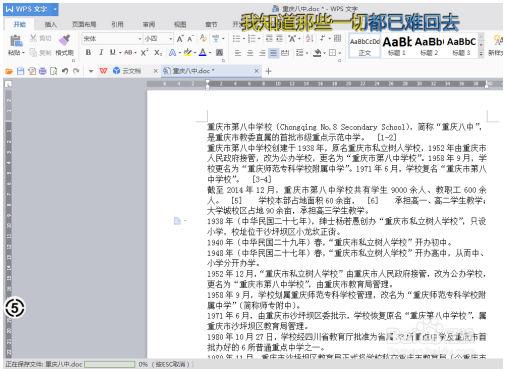Expand the WPS application menu arrow
The image size is (506, 372).
[55, 9]
